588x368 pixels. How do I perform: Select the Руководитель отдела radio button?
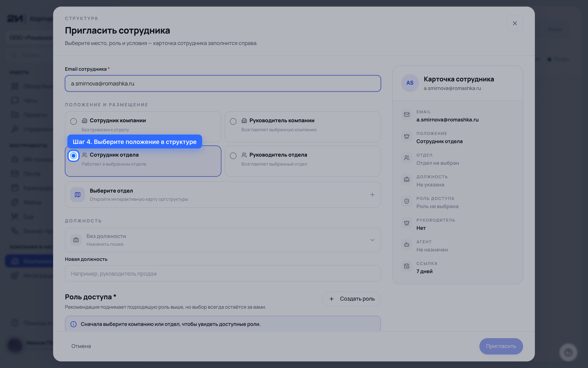233,156
